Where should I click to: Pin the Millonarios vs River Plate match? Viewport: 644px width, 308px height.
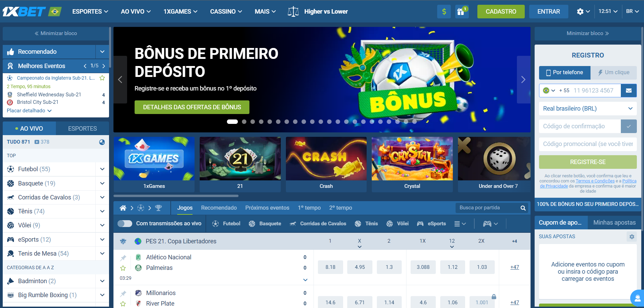pyautogui.click(x=123, y=293)
